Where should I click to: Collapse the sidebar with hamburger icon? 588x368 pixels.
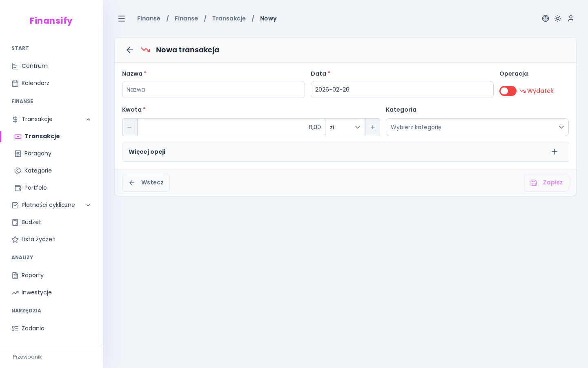[121, 18]
